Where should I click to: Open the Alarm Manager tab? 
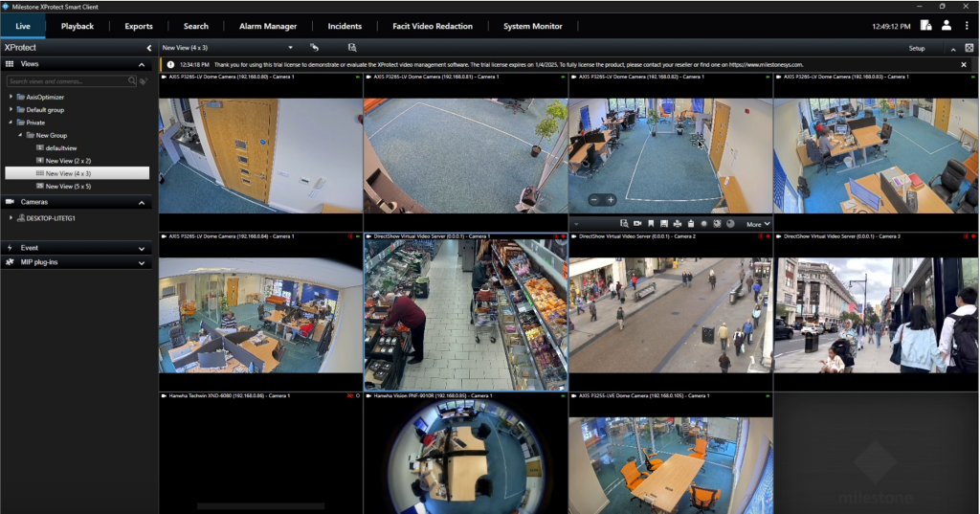tap(268, 26)
